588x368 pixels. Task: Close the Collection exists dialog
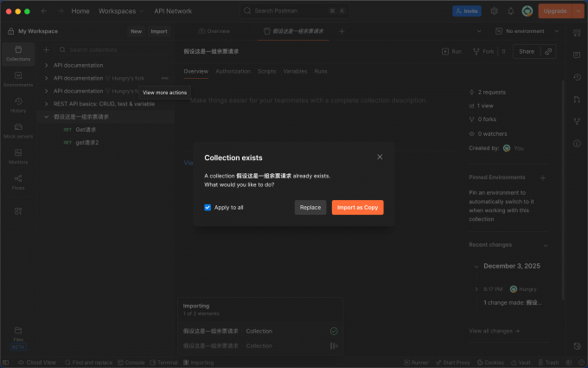[x=380, y=157]
